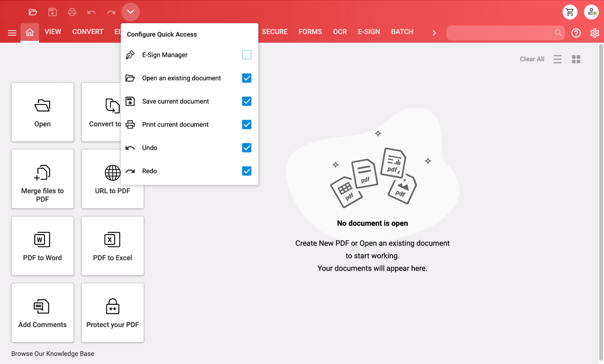The width and height of the screenshot is (604, 364).
Task: Open the hamburger navigation menu
Action: 12,32
